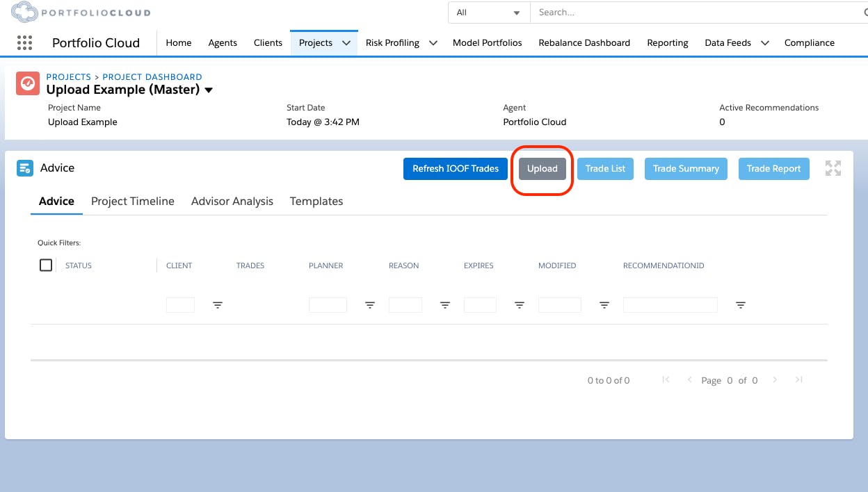Open the Reason column filter menu icon
Image resolution: width=868 pixels, height=492 pixels.
(445, 305)
